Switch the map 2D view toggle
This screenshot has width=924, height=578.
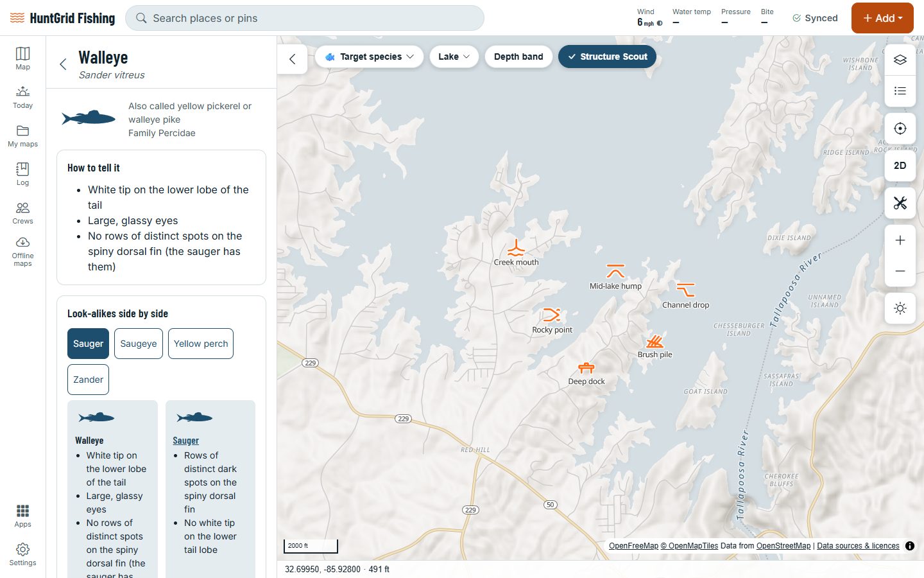pyautogui.click(x=900, y=166)
